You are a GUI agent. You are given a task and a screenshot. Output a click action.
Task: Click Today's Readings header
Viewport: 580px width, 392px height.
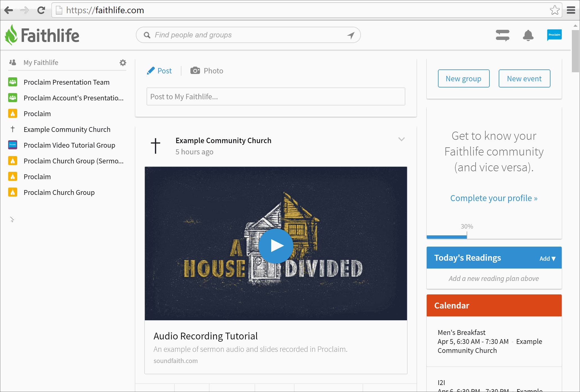(467, 258)
